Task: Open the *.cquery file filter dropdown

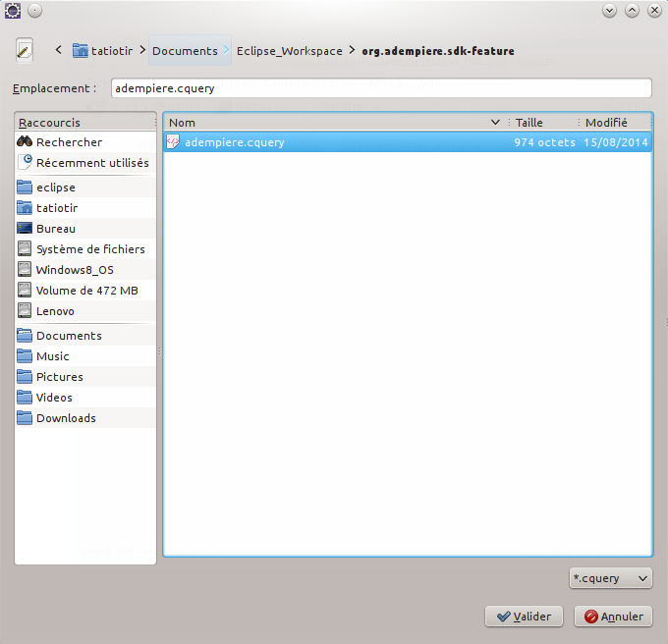Action: [x=610, y=578]
